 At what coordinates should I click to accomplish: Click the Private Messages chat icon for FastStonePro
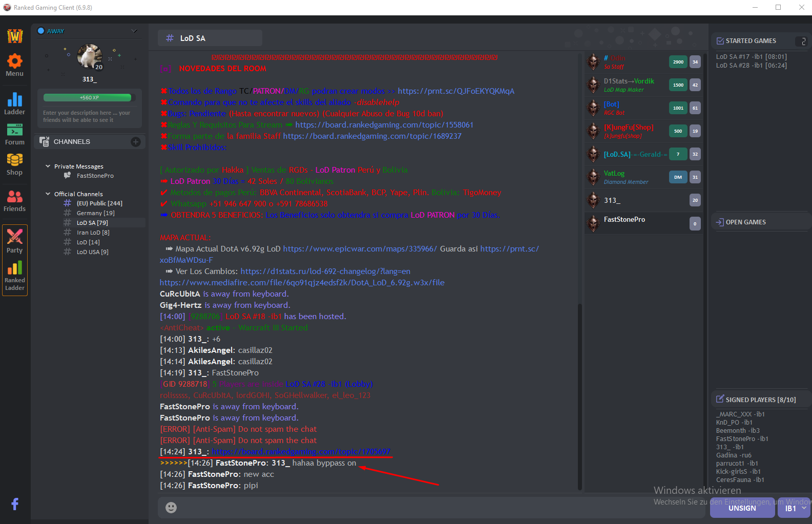(67, 176)
